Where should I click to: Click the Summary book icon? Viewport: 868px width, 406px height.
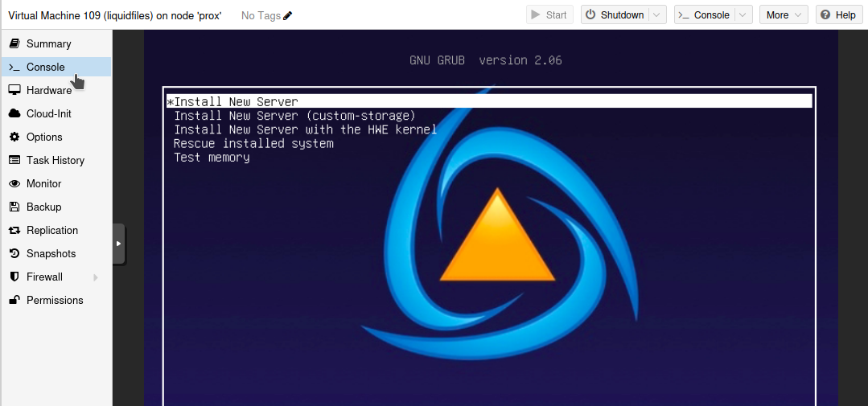15,43
